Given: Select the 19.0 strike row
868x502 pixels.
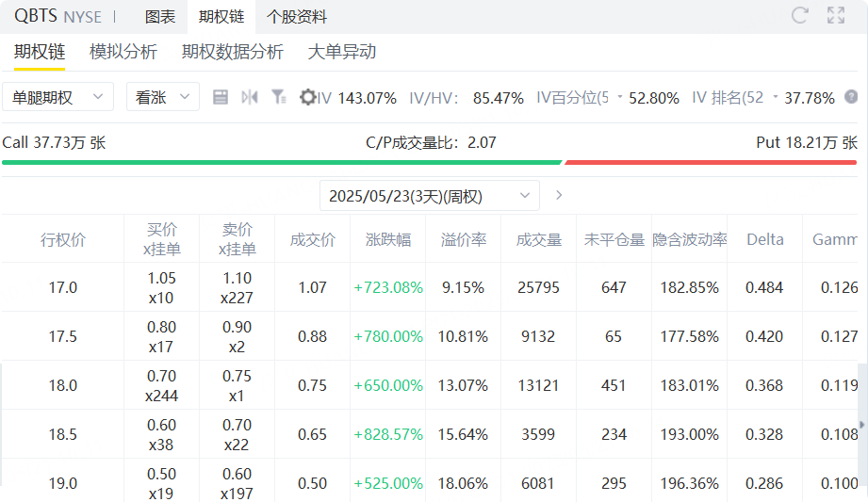Looking at the screenshot, I should click(x=430, y=482).
